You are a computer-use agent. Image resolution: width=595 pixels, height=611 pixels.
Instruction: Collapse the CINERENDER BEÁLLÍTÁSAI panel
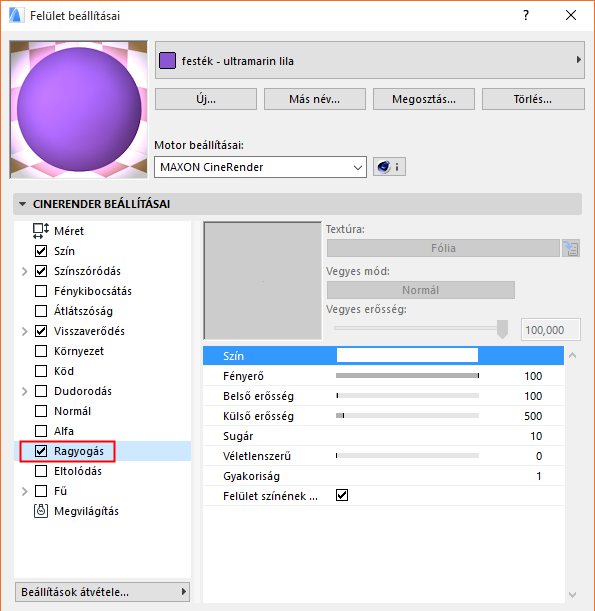point(23,204)
